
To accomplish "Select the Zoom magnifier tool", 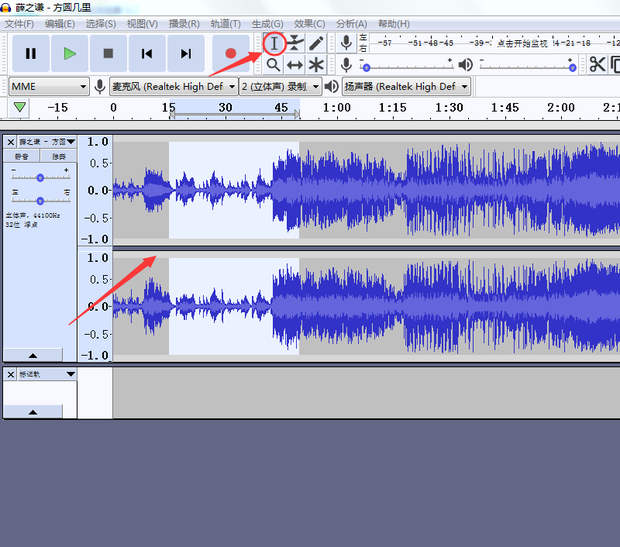I will 273,64.
